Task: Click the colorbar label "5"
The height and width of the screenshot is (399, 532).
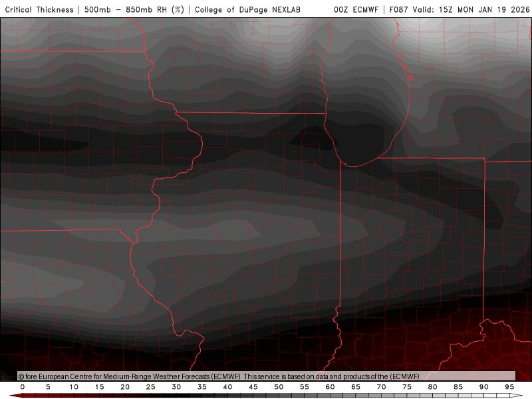Action: coord(48,387)
